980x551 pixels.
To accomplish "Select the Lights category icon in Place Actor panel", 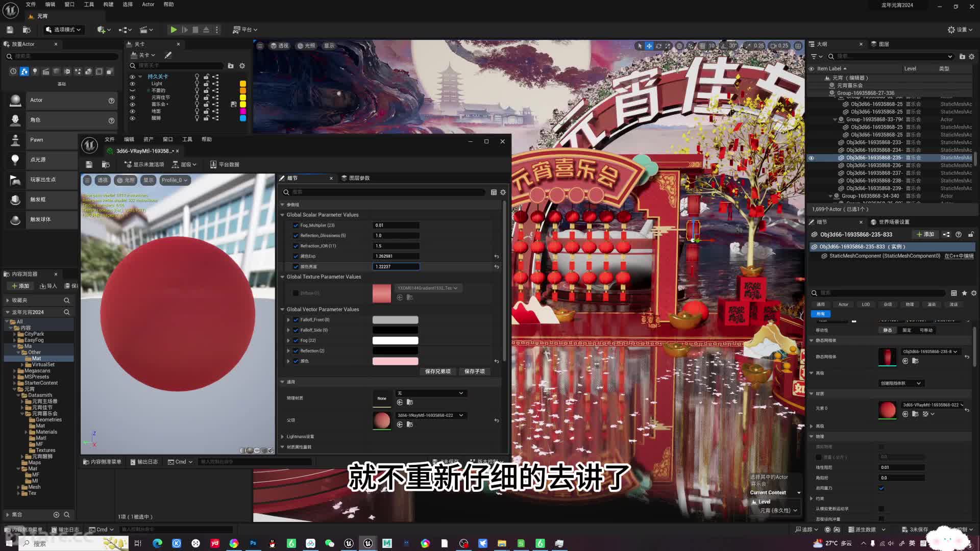I will click(x=35, y=71).
